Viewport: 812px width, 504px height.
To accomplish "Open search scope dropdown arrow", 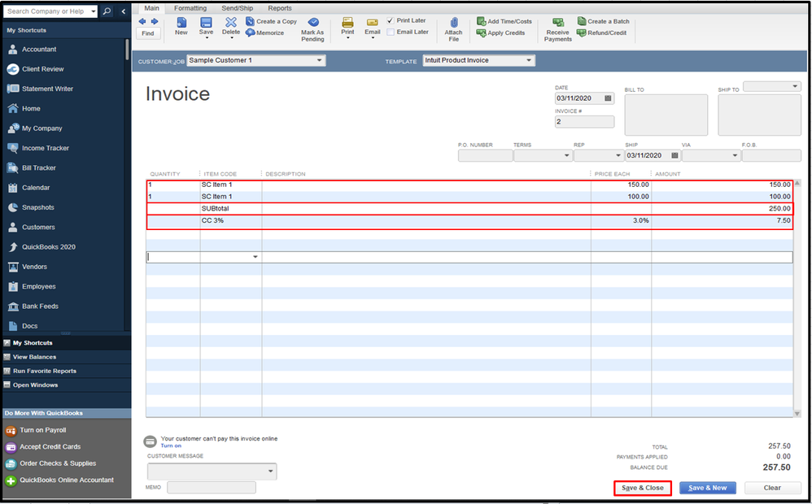I will tap(94, 11).
